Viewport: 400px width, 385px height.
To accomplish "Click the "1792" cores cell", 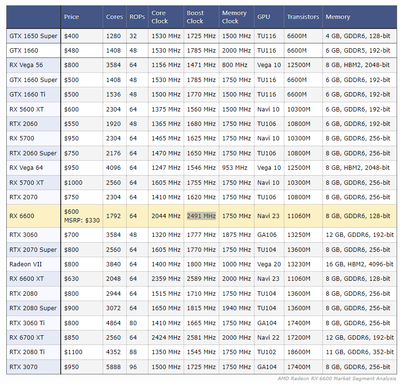I will [113, 216].
